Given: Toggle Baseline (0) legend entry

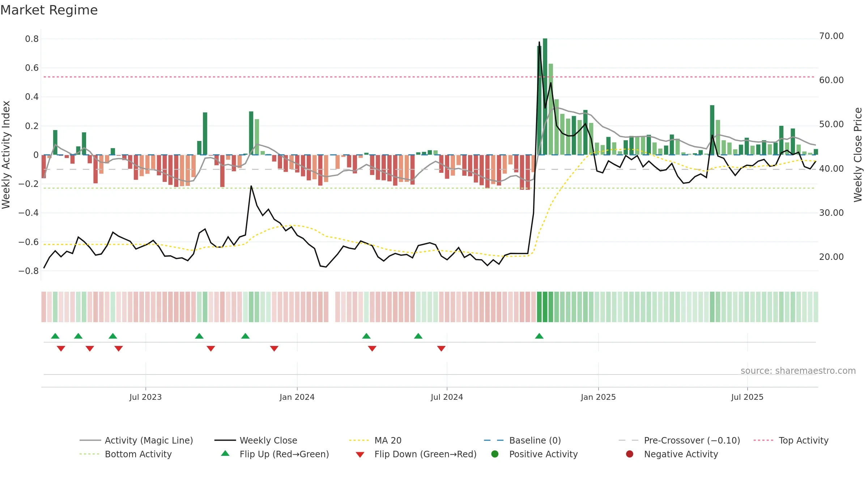Looking at the screenshot, I should coord(522,440).
